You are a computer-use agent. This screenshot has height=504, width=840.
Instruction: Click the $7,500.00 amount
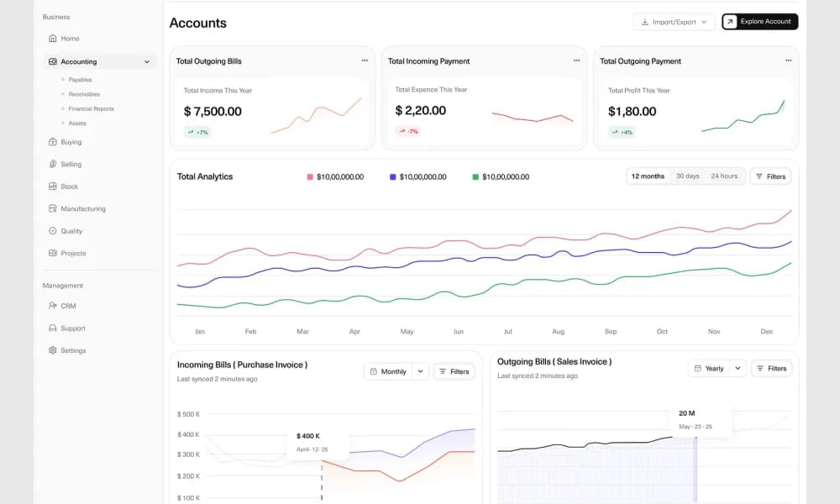213,112
